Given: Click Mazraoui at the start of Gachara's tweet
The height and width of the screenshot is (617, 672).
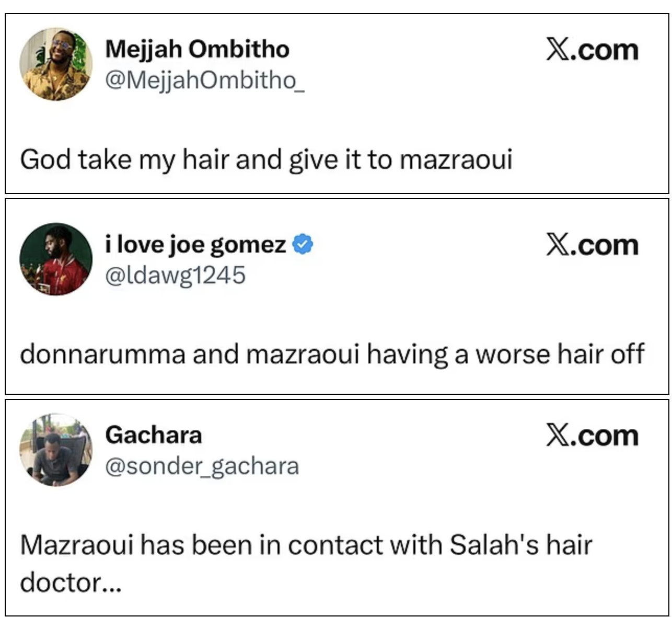Looking at the screenshot, I should [x=76, y=545].
